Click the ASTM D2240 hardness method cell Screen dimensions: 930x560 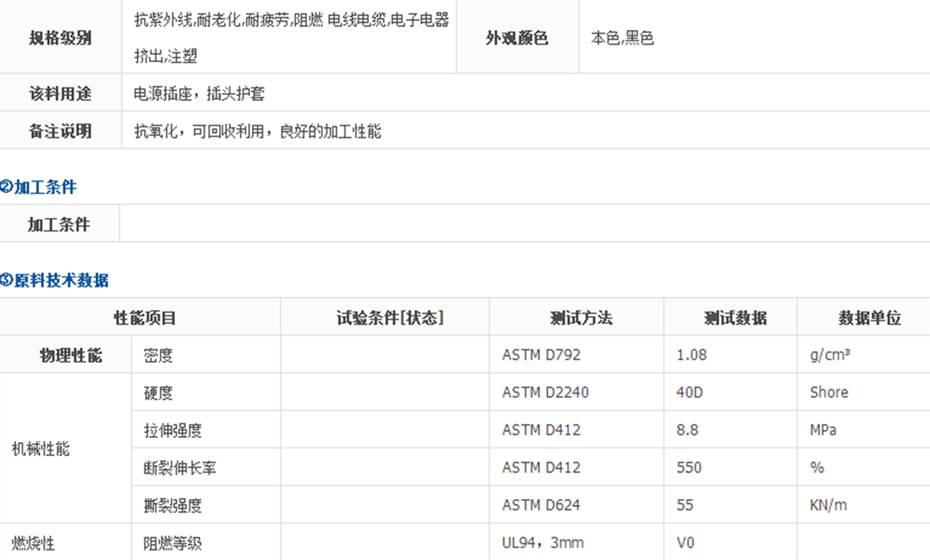[x=545, y=393]
